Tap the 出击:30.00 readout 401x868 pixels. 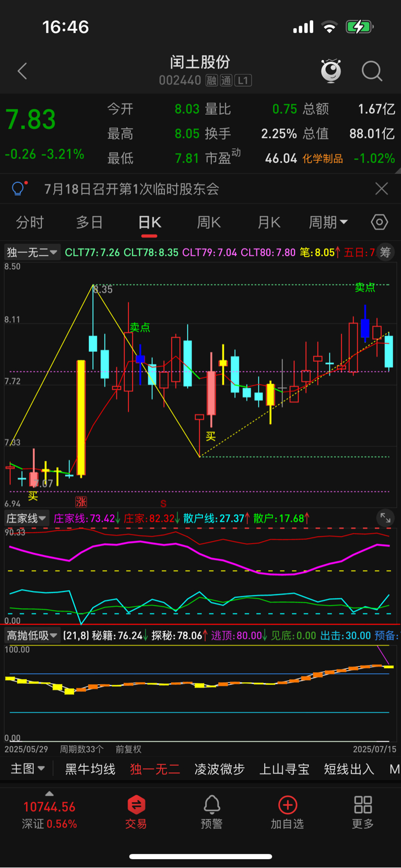[x=345, y=635]
